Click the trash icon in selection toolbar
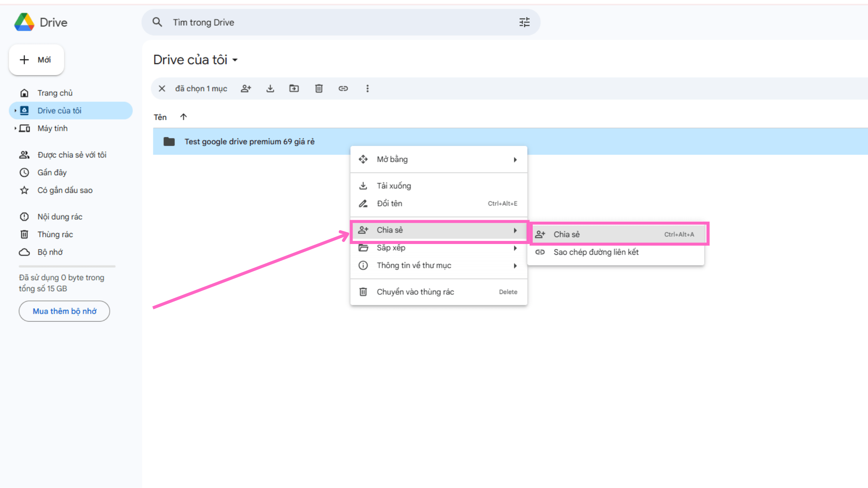Viewport: 868px width, 488px height. click(x=318, y=89)
